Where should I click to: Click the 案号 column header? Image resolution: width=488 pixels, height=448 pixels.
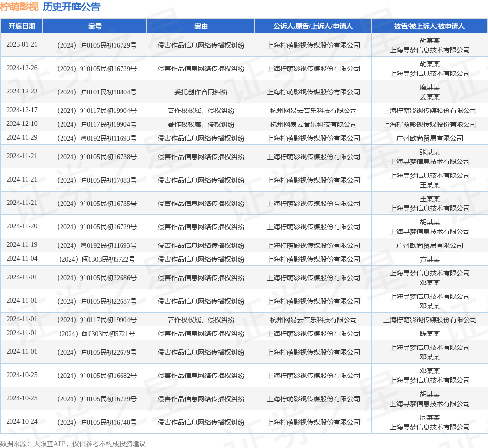click(x=95, y=26)
